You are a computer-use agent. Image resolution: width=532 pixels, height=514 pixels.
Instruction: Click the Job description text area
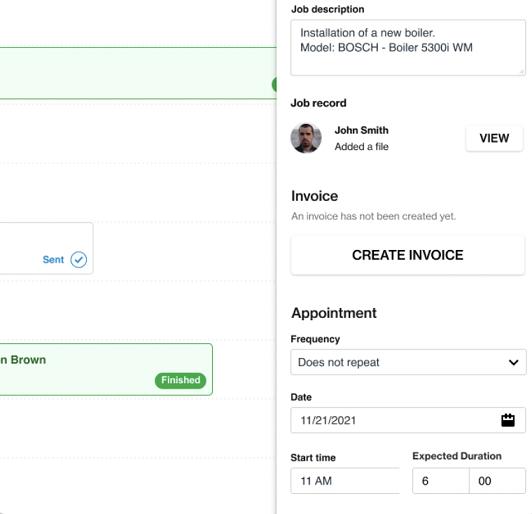pos(408,47)
